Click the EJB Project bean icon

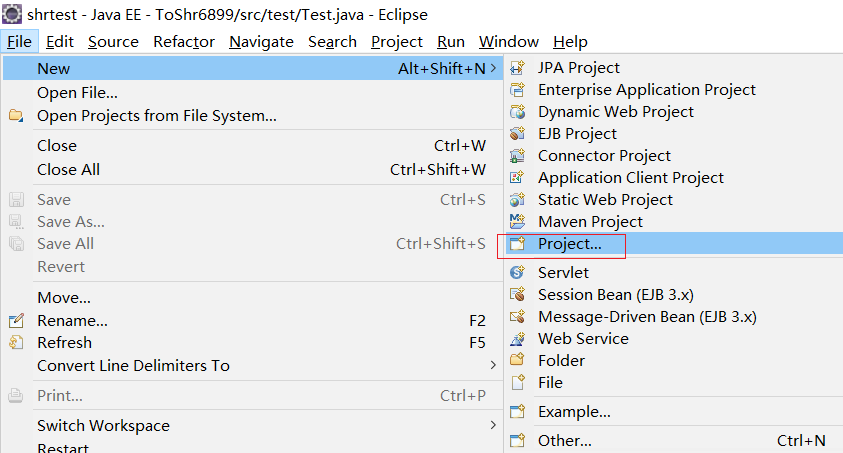pyautogui.click(x=517, y=133)
